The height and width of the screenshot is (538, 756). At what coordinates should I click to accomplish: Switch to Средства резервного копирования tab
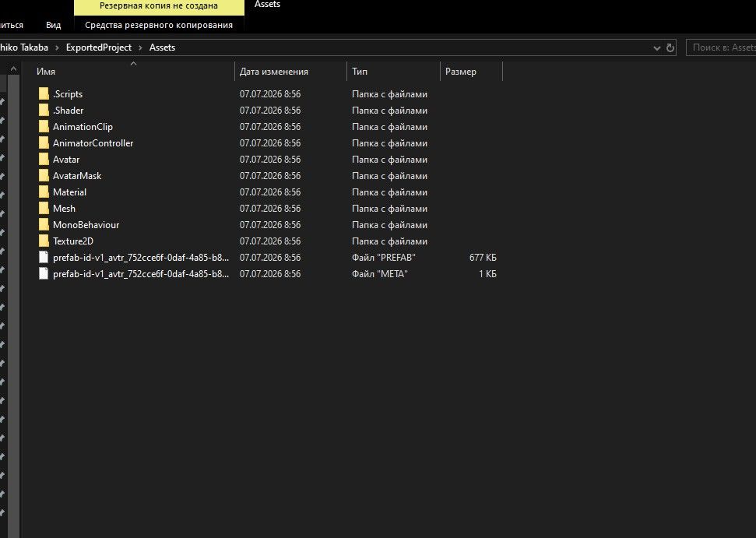pyautogui.click(x=159, y=25)
